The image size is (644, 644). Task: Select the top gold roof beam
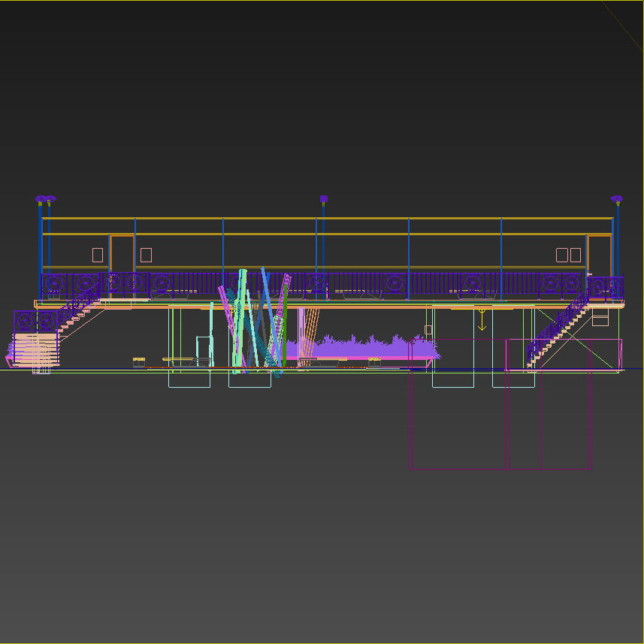[328, 219]
